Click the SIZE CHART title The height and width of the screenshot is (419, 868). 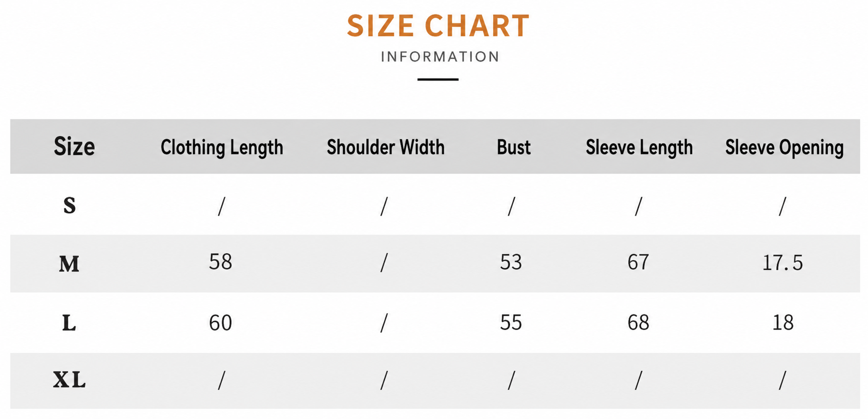pos(438,25)
